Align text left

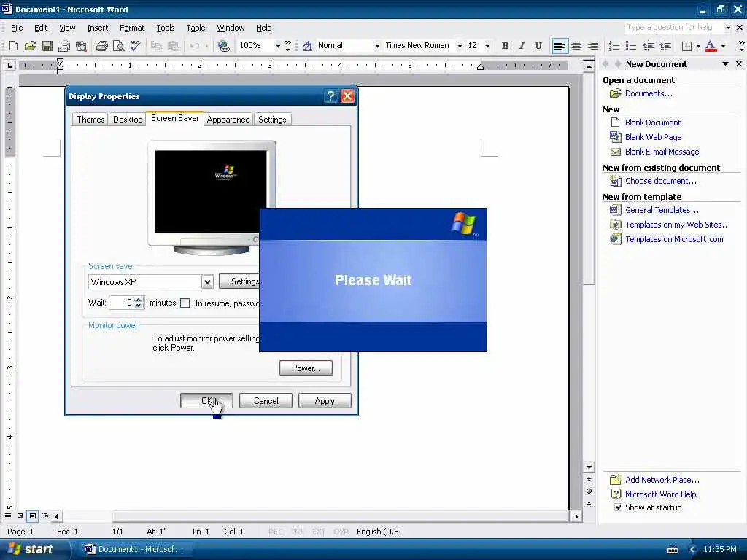tap(560, 46)
